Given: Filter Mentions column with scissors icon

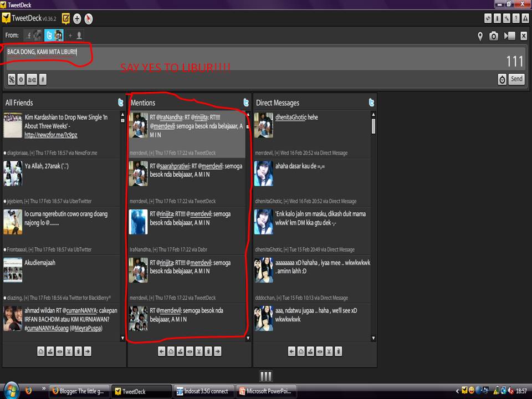Looking at the screenshot, I should 199,351.
